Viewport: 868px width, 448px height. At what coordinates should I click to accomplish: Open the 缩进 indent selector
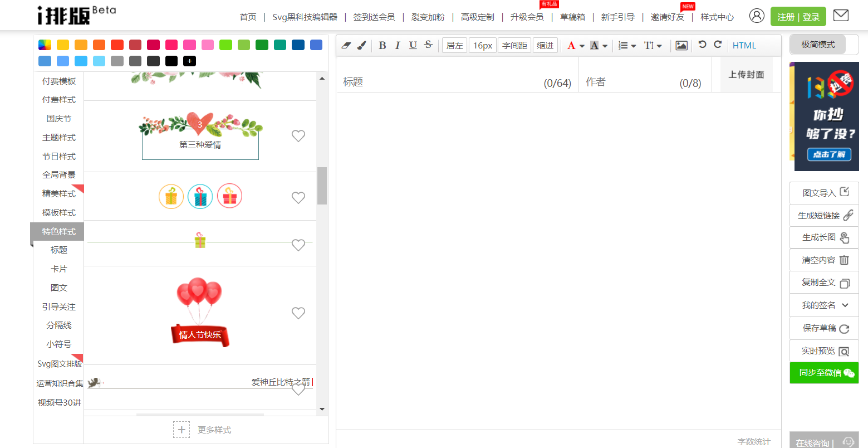545,46
